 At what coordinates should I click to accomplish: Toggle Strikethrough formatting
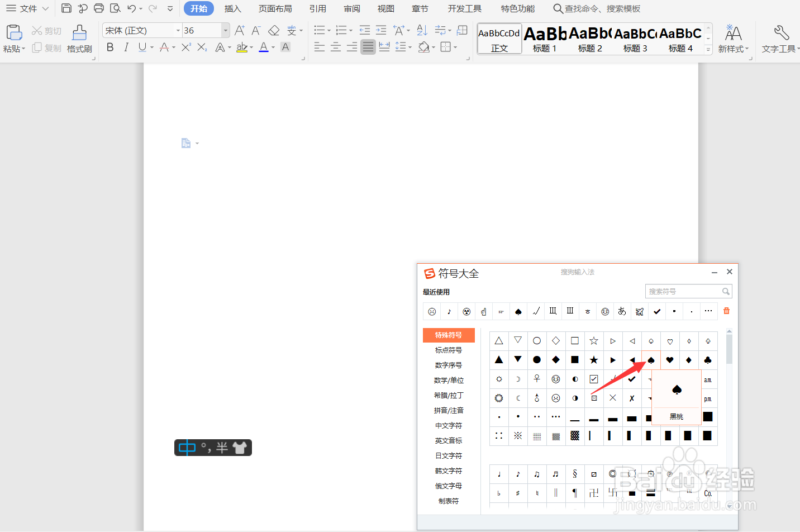[164, 47]
